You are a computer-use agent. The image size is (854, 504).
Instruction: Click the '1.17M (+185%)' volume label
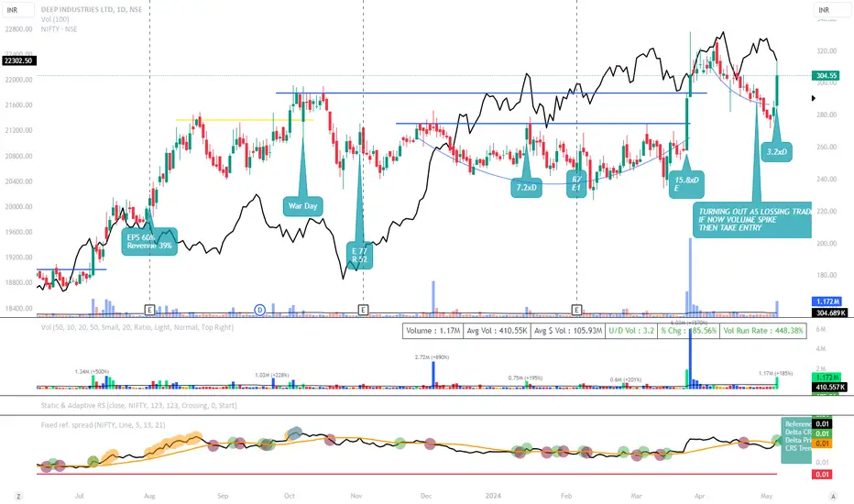[775, 374]
